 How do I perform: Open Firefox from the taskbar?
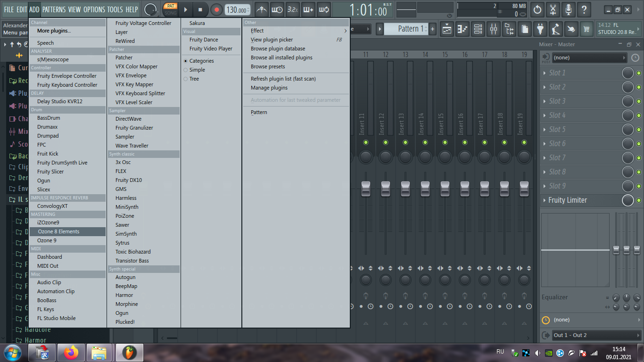pyautogui.click(x=71, y=353)
